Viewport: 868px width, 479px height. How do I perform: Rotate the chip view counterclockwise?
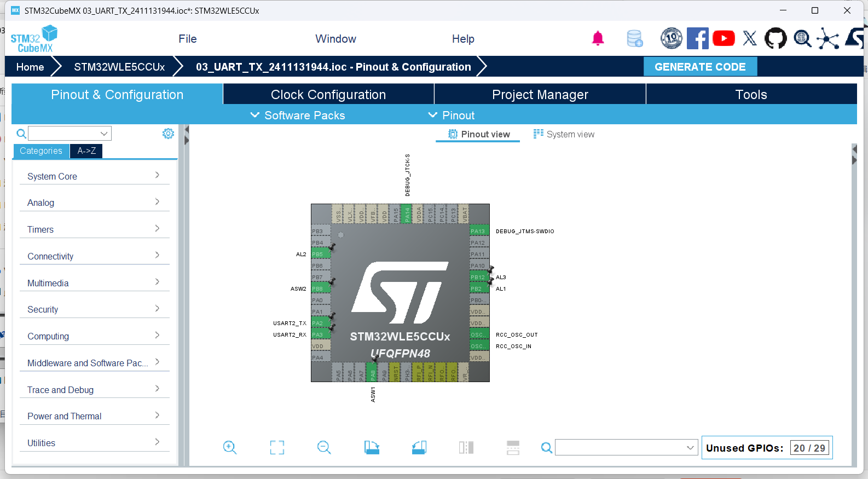419,448
